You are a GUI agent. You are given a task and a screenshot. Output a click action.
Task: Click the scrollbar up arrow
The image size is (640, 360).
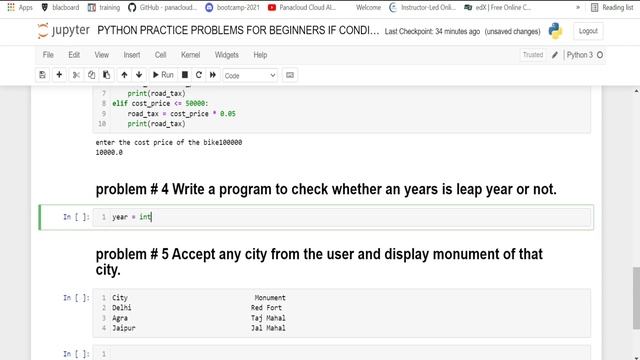(x=636, y=91)
